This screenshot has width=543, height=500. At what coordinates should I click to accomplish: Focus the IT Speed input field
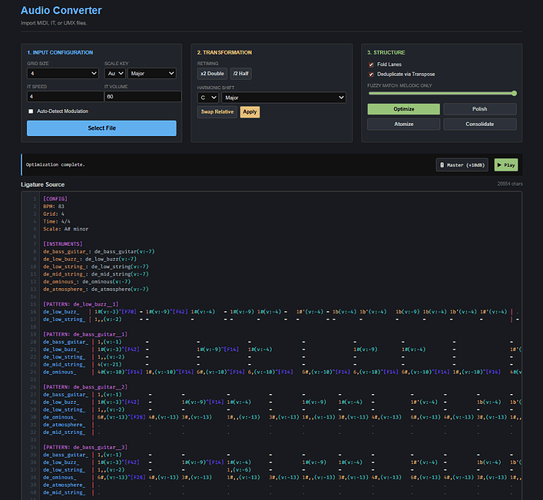65,97
